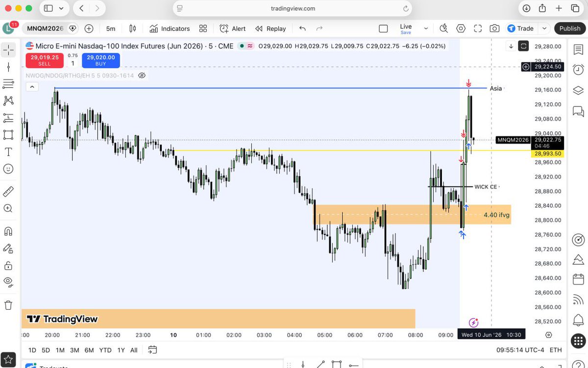Click the red 29,019.25 SELL button

pyautogui.click(x=45, y=60)
